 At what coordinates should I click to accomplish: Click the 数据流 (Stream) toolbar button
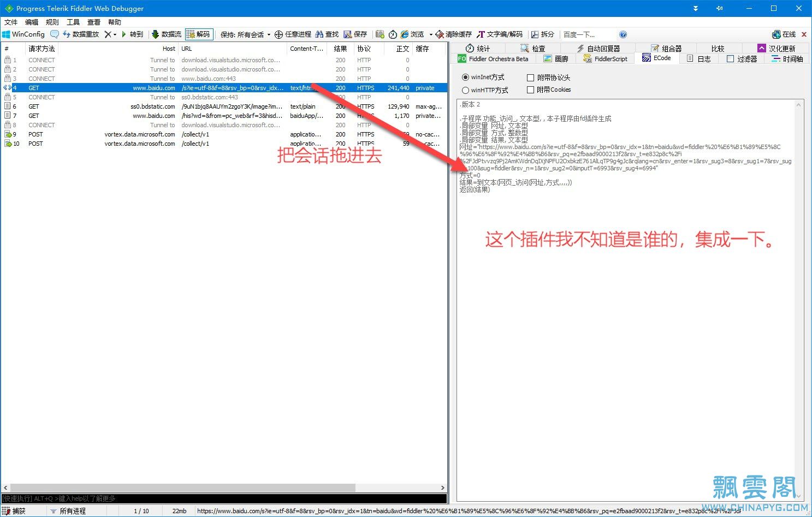(x=166, y=34)
